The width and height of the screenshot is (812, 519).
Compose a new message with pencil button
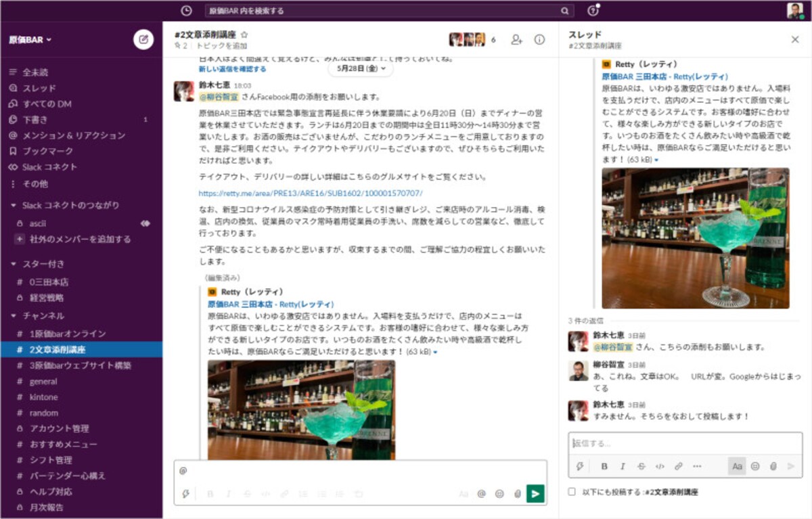coord(143,39)
